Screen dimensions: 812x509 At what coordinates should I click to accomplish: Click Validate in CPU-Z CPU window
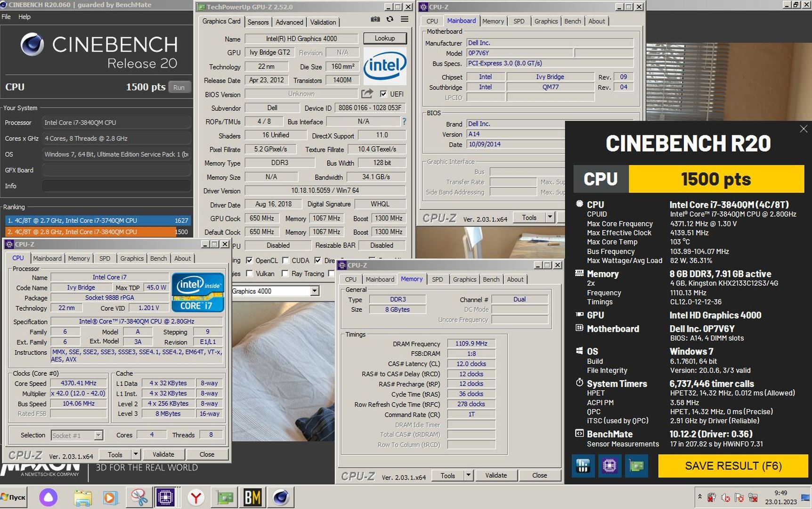coord(163,454)
